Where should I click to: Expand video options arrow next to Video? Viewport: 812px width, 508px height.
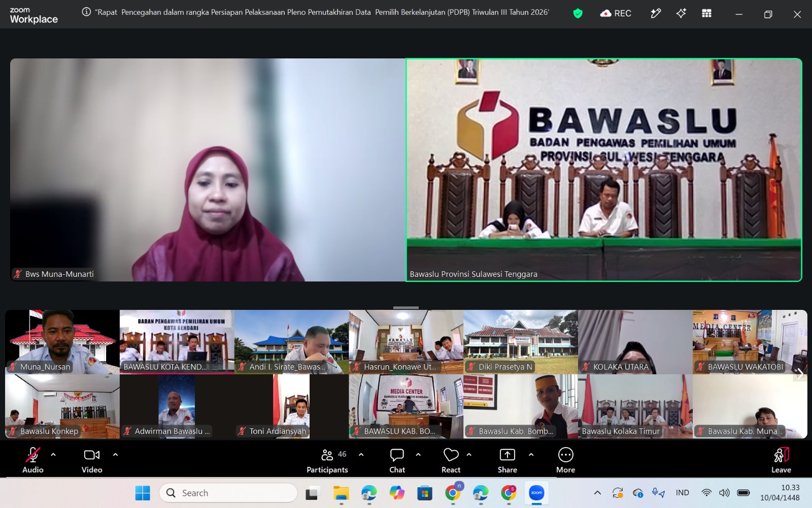[x=115, y=455]
